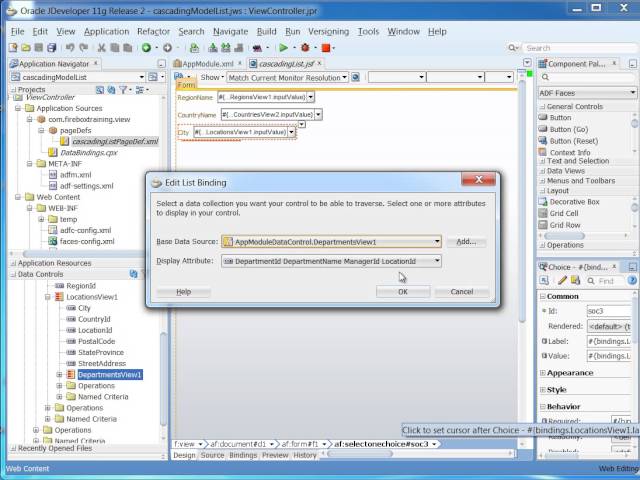
Task: Open the cascadingModelList application dropdown
Action: [x=142, y=77]
